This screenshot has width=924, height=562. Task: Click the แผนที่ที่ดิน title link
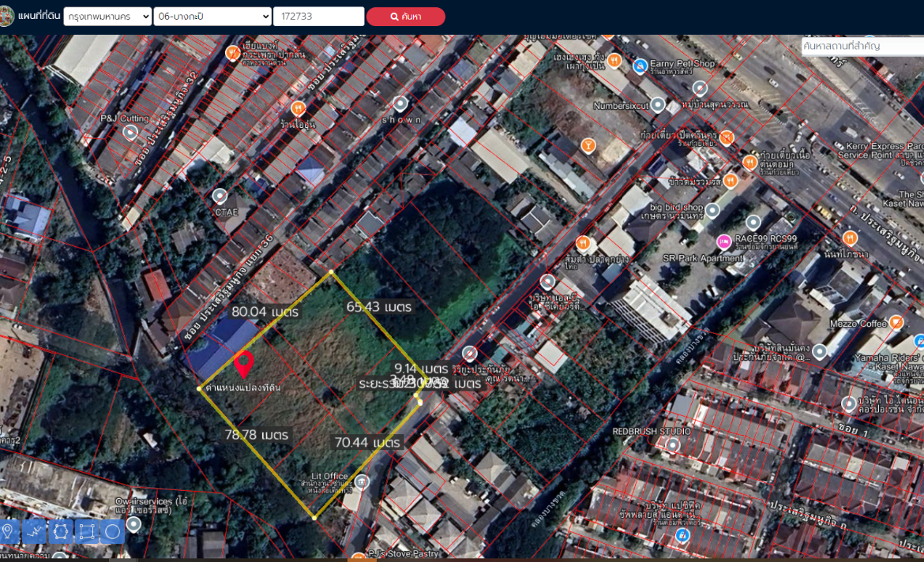[x=39, y=17]
